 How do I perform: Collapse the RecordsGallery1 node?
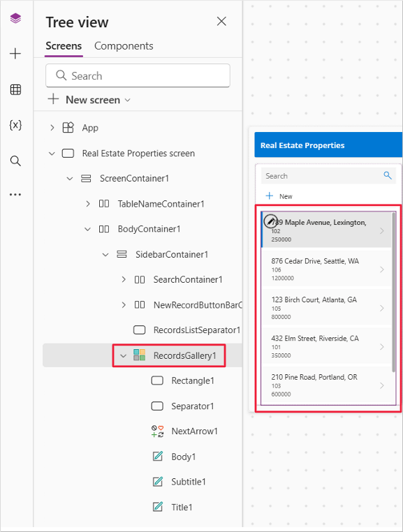pos(123,355)
